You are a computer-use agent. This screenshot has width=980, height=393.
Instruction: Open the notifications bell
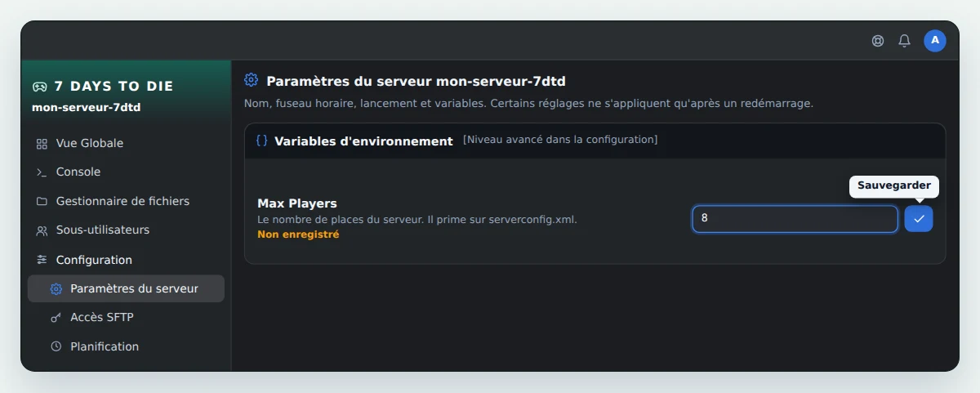[904, 41]
